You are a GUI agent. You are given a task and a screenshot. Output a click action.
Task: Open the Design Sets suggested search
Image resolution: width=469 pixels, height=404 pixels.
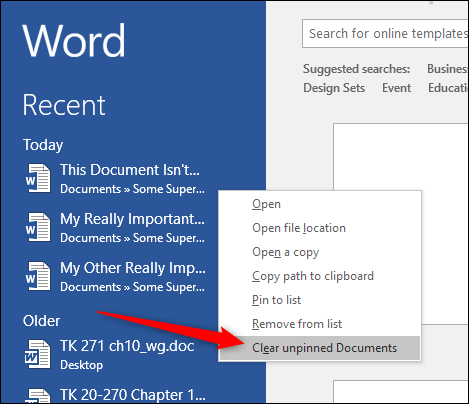[334, 88]
